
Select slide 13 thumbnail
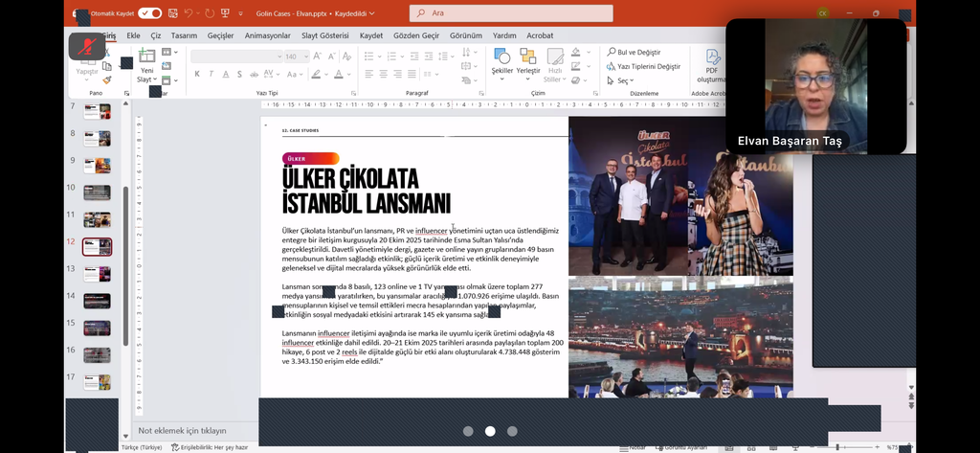[x=97, y=274]
